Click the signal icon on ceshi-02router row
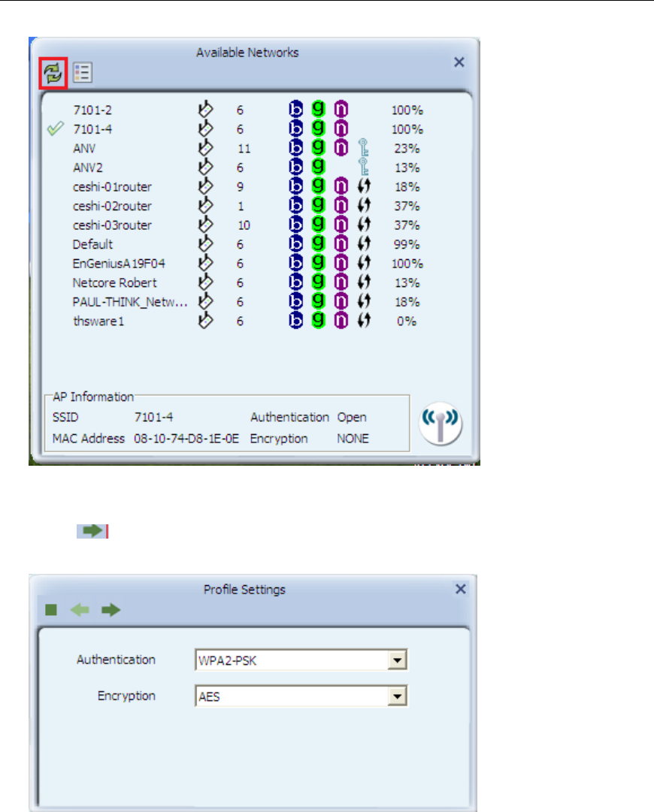 point(205,206)
